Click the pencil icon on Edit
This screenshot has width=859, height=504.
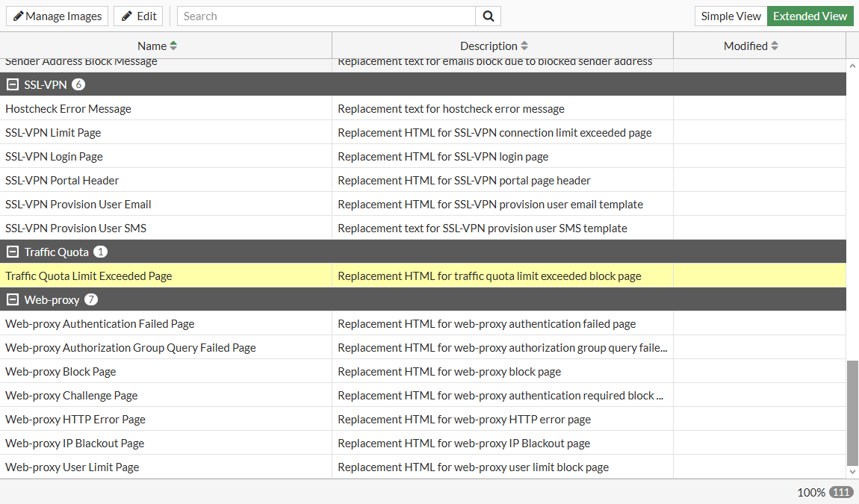tap(128, 16)
